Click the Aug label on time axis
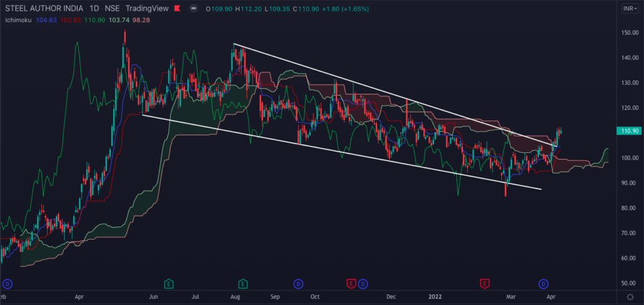Image resolution: width=644 pixels, height=305 pixels. (235, 296)
